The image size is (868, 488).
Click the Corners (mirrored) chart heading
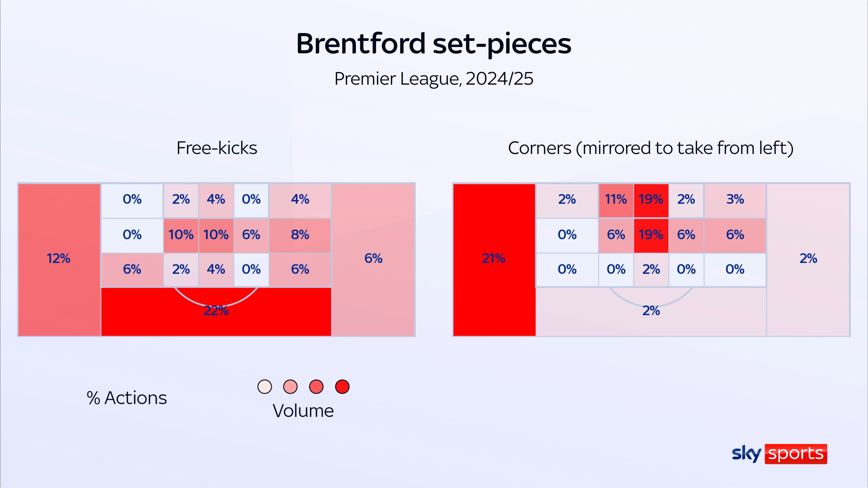[x=651, y=148]
